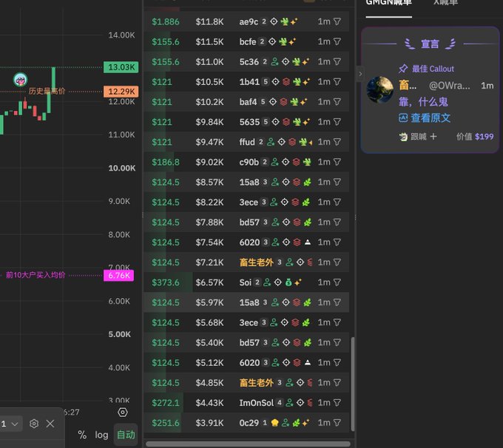Click red stack icon in baf4 row
Image resolution: width=503 pixels, height=448 pixels.
pos(283,102)
